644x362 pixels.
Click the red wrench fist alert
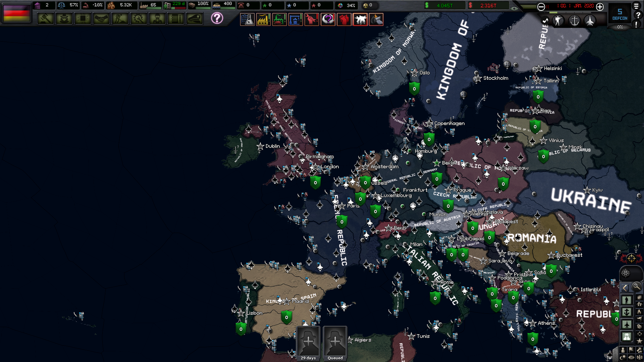312,19
